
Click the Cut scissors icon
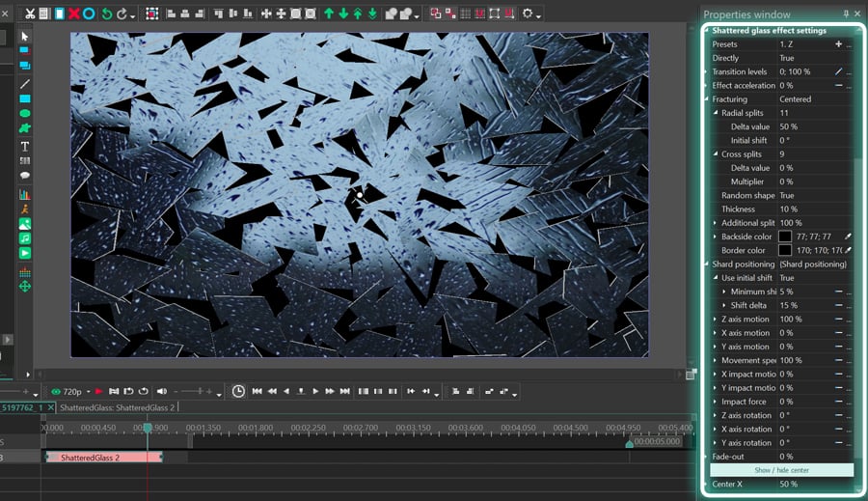30,14
